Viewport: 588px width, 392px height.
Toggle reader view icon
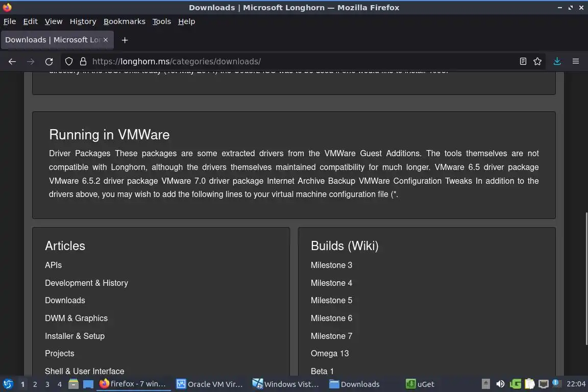pos(523,62)
